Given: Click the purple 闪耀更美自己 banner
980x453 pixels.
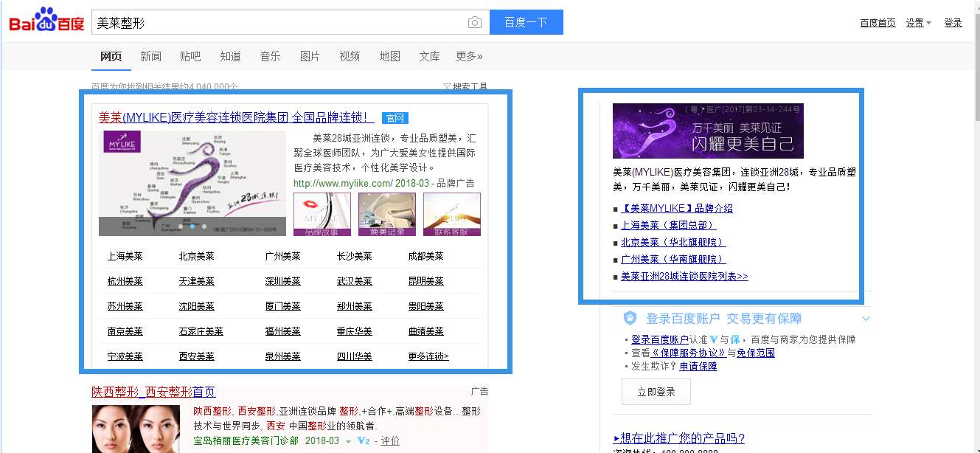Looking at the screenshot, I should pos(708,131).
